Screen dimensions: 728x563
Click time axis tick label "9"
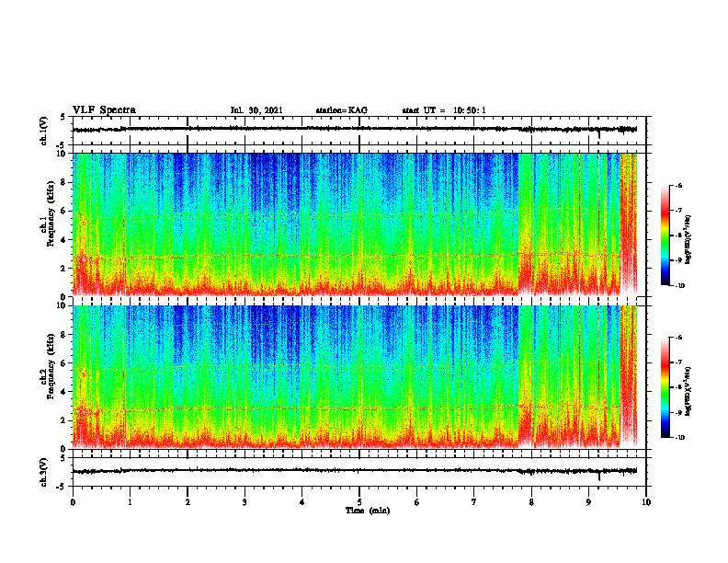pos(588,502)
